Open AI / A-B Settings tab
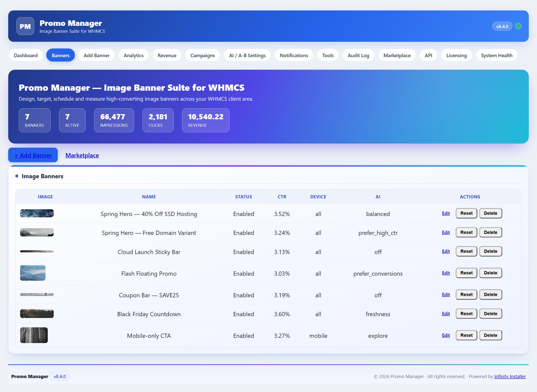This screenshot has height=392, width=537. click(x=247, y=55)
